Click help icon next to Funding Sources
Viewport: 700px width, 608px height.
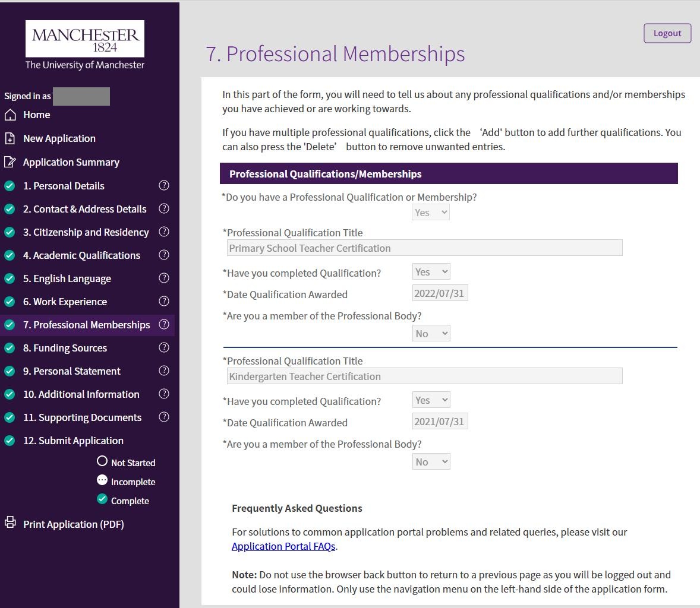[x=164, y=348]
